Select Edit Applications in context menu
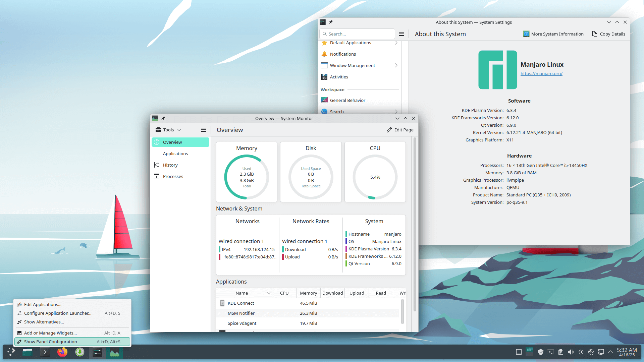Screen dimensions: 644x362 coord(43,304)
